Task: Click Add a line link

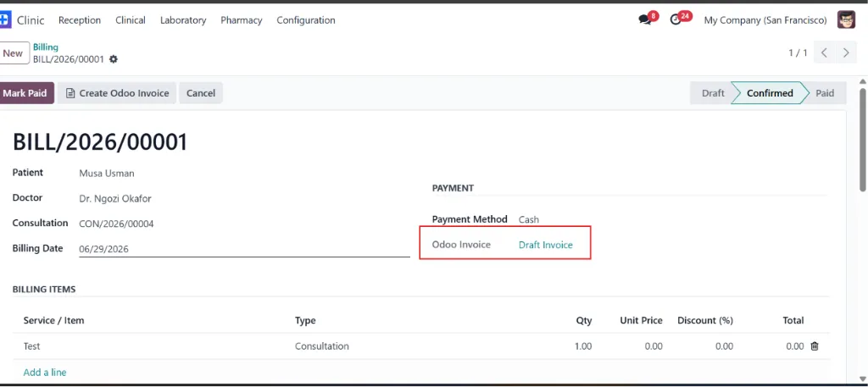Action: tap(45, 372)
